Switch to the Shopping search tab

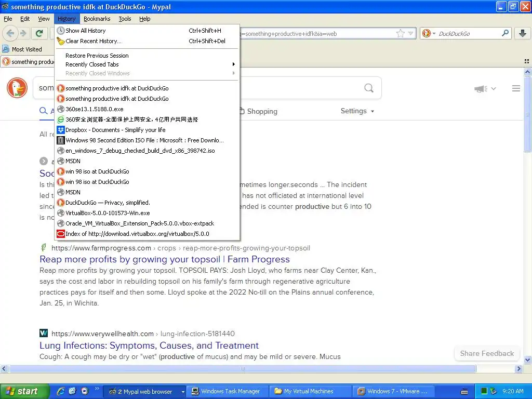point(259,111)
